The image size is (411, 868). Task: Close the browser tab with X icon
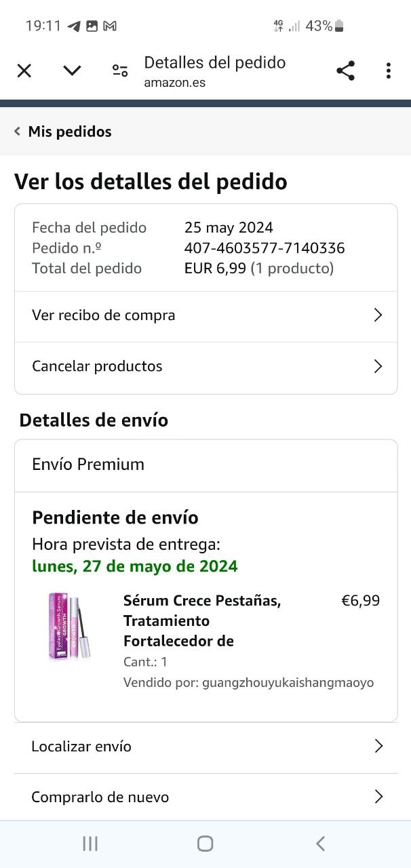click(24, 71)
